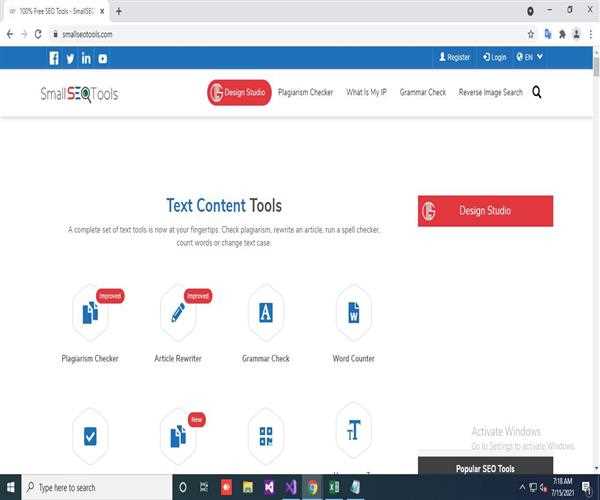Click the large red Design Studio banner

pos(485,211)
